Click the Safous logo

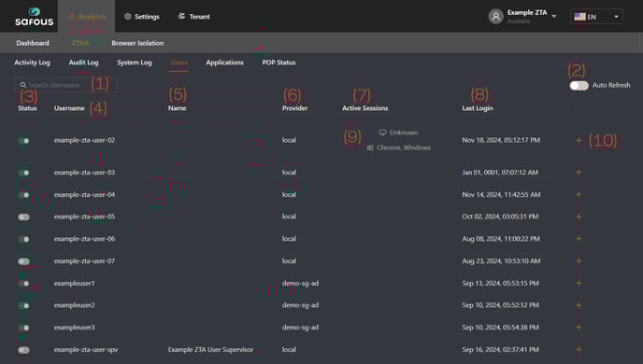click(34, 17)
